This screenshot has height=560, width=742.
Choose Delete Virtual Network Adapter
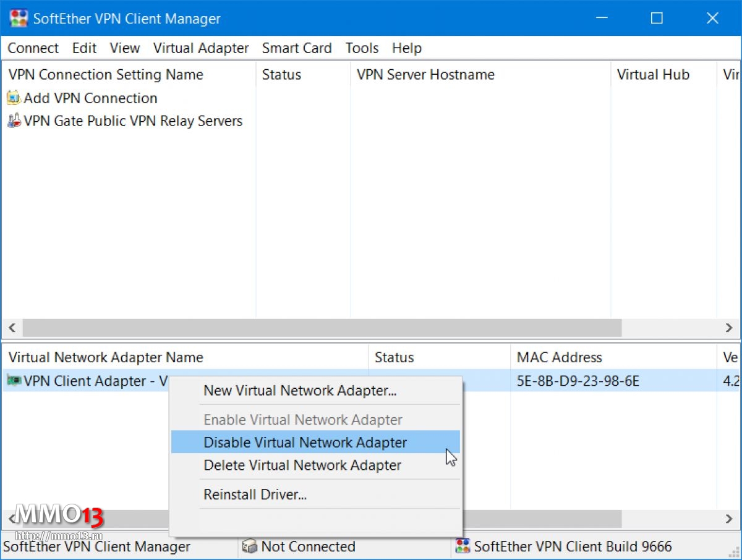pyautogui.click(x=315, y=465)
